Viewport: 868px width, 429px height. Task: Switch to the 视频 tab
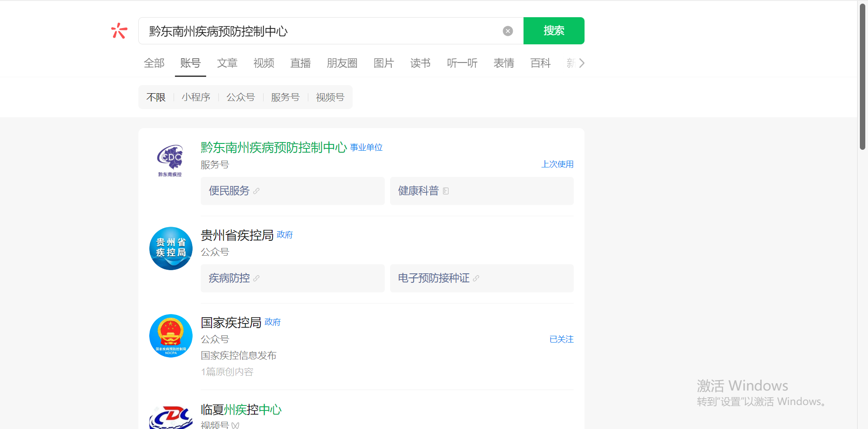coord(264,63)
